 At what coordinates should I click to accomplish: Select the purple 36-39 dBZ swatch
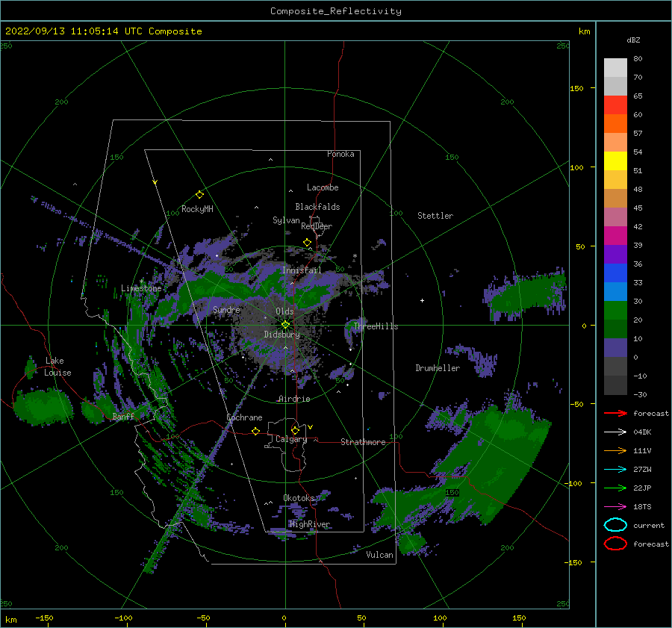(x=615, y=254)
